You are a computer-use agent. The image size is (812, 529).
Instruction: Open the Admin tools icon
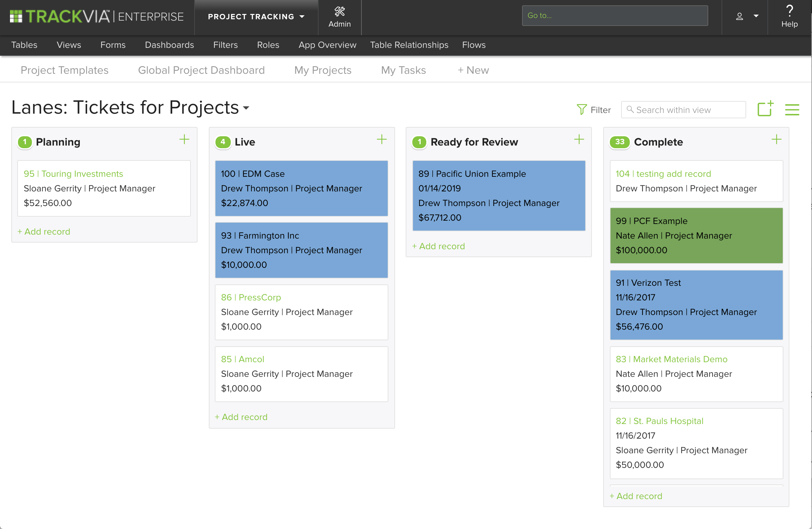[x=339, y=12]
